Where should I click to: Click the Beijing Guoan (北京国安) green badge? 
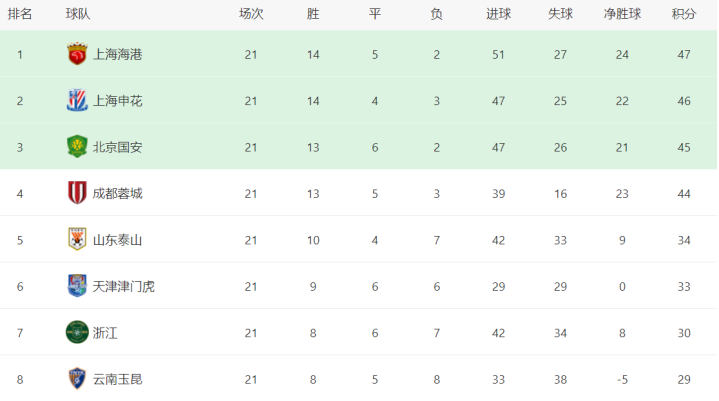pyautogui.click(x=77, y=146)
